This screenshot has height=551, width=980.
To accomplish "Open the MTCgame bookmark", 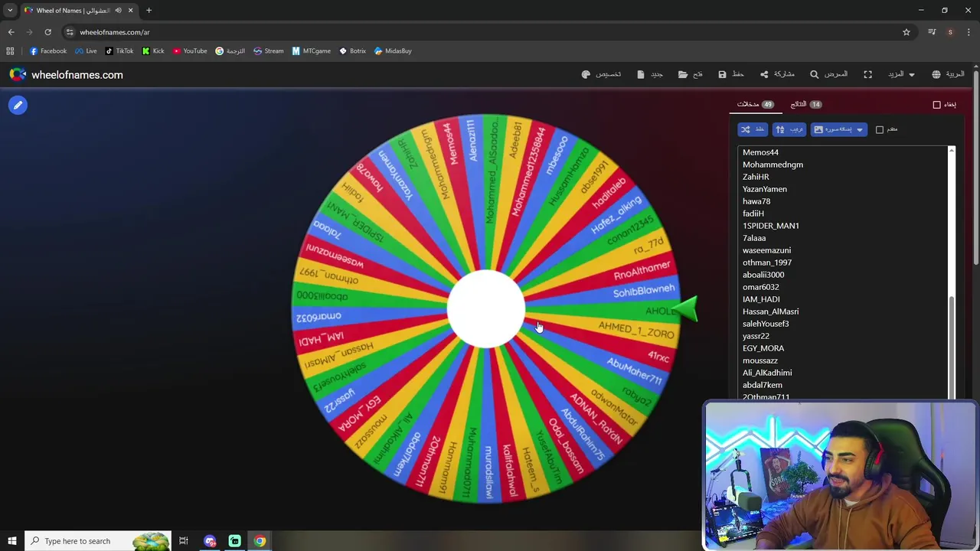I will click(311, 51).
